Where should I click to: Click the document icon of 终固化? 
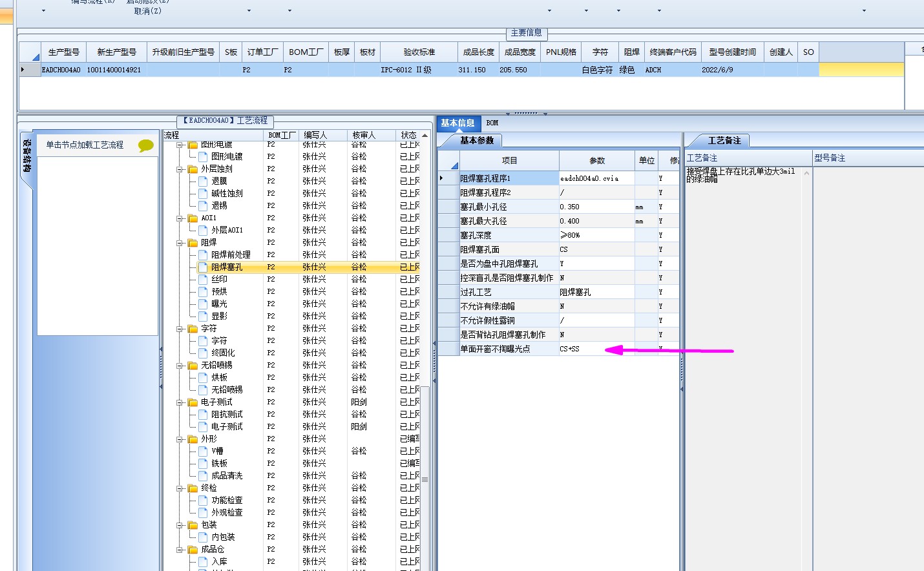[203, 353]
